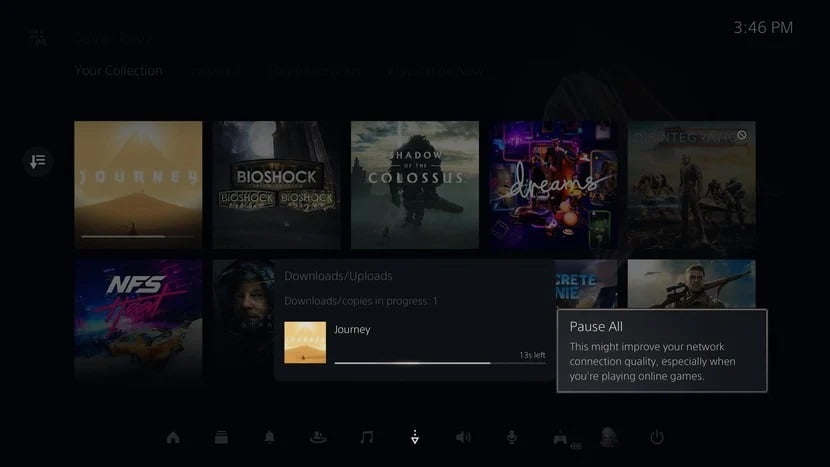Click Journey thumbnail in Downloads card

point(305,343)
